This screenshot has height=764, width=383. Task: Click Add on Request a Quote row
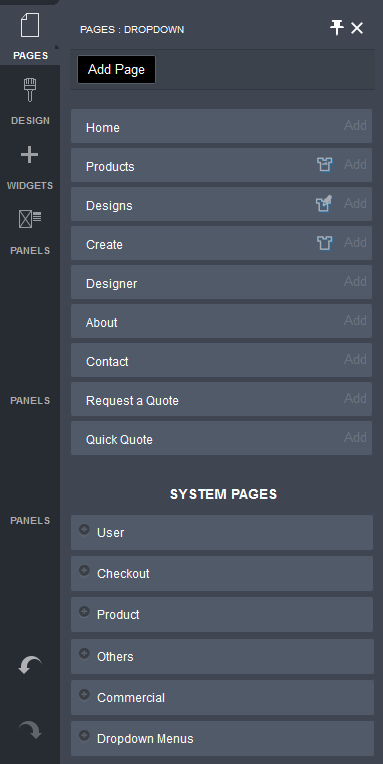(355, 399)
